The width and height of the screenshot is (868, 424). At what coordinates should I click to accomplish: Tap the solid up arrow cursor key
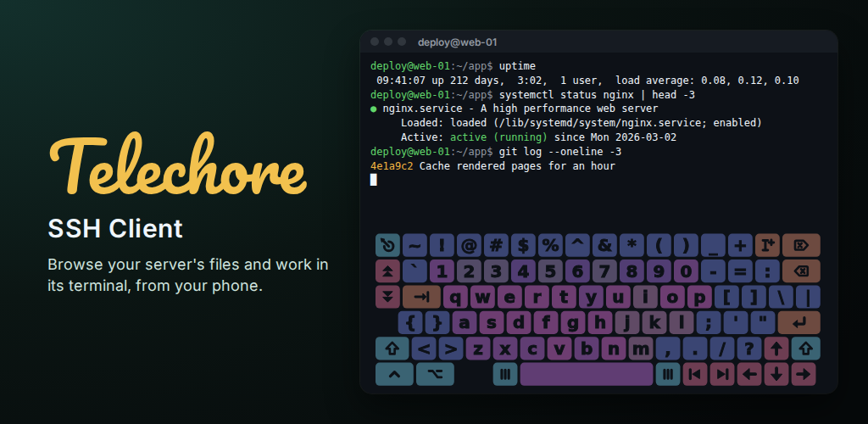pyautogui.click(x=776, y=349)
